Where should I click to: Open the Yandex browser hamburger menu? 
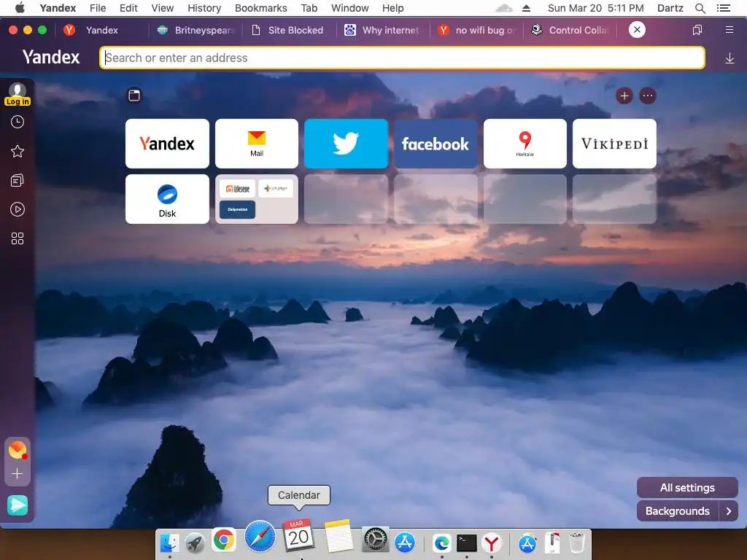[729, 30]
